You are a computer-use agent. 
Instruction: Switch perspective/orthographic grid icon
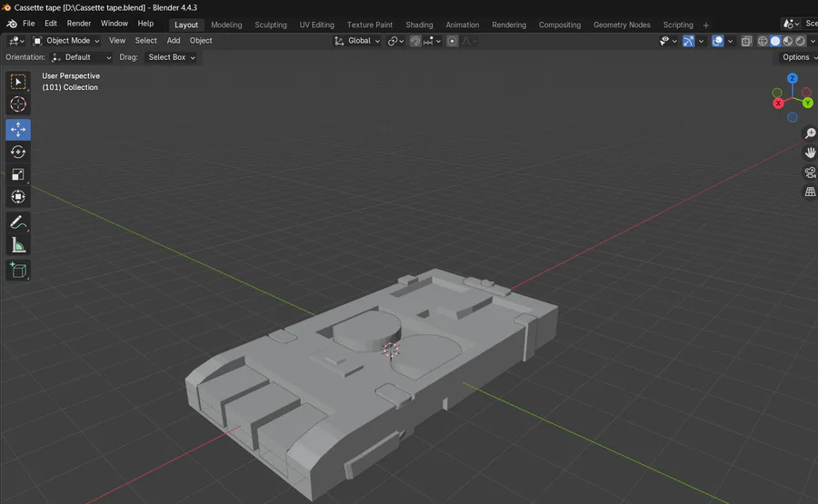click(x=810, y=192)
